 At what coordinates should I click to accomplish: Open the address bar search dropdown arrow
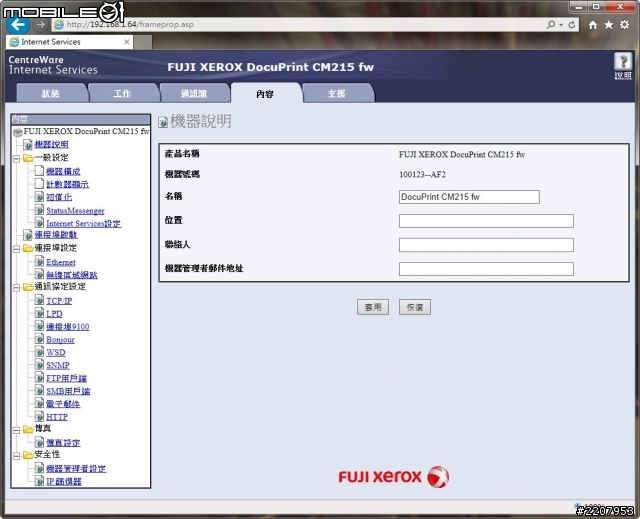(x=561, y=25)
